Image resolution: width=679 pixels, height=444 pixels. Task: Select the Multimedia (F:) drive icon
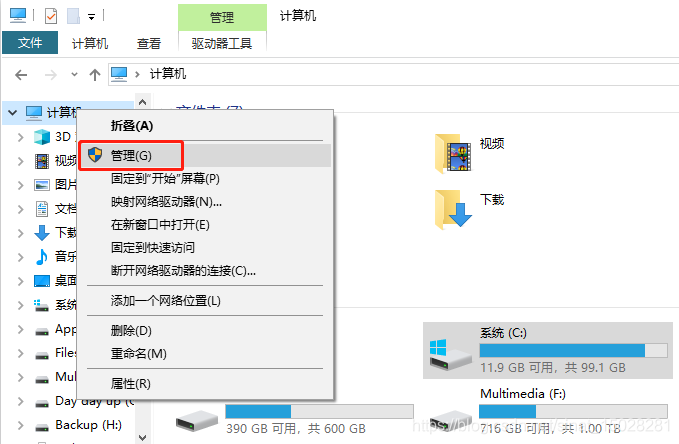click(x=451, y=420)
